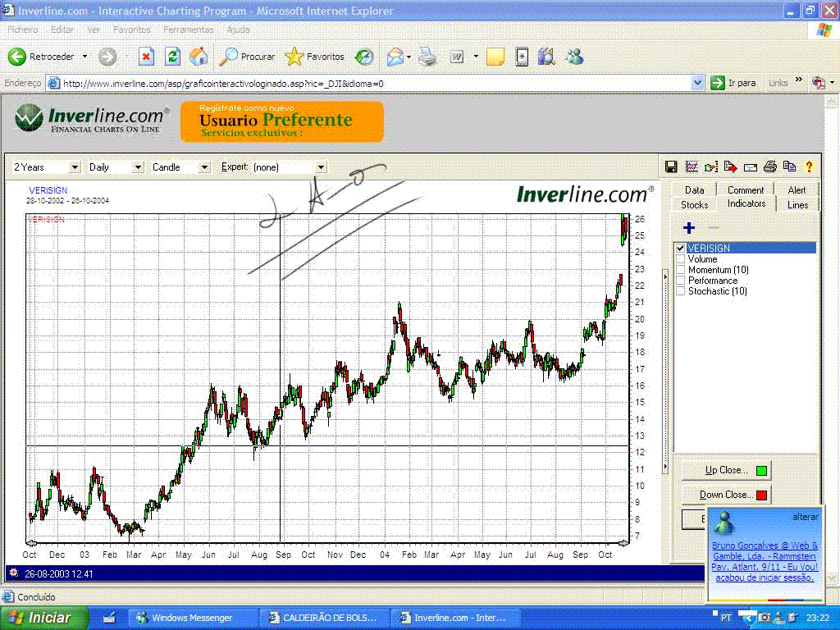Image resolution: width=840 pixels, height=630 pixels.
Task: Pick the red Down Close color swatch
Action: point(761,494)
